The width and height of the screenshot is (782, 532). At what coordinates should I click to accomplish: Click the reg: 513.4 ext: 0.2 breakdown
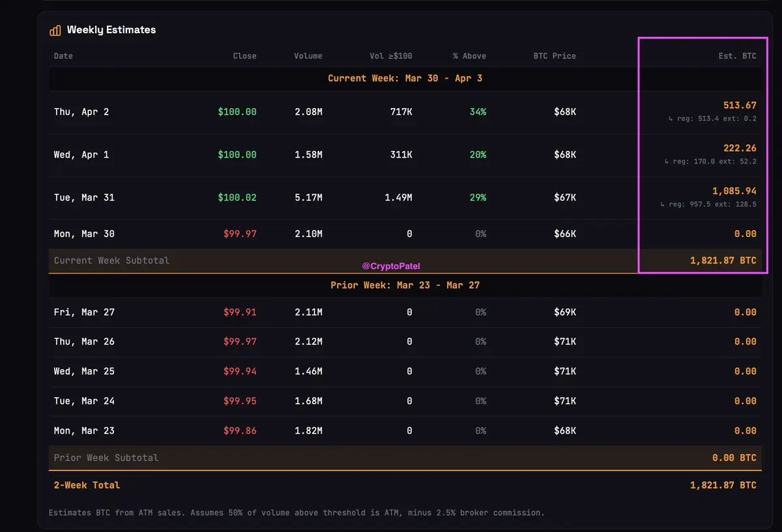[x=712, y=119]
